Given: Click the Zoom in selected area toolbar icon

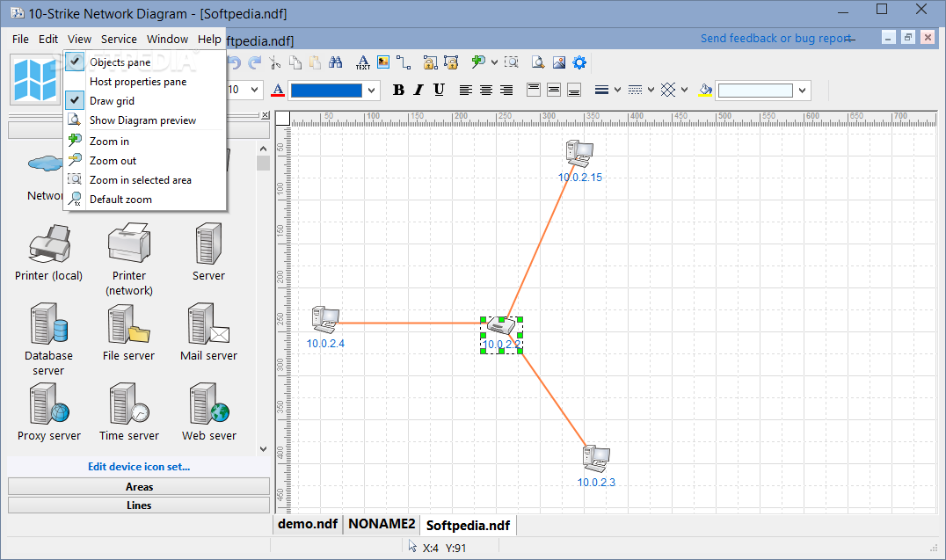Looking at the screenshot, I should (x=512, y=62).
